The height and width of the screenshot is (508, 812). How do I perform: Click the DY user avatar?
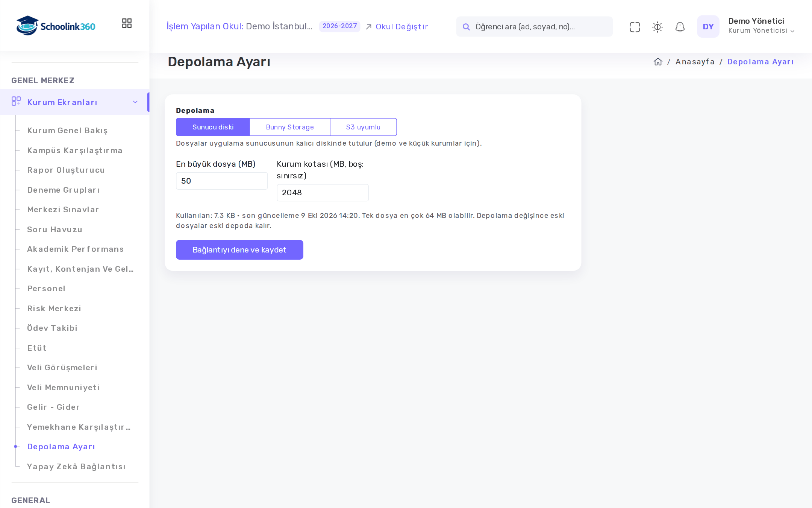[x=708, y=26]
